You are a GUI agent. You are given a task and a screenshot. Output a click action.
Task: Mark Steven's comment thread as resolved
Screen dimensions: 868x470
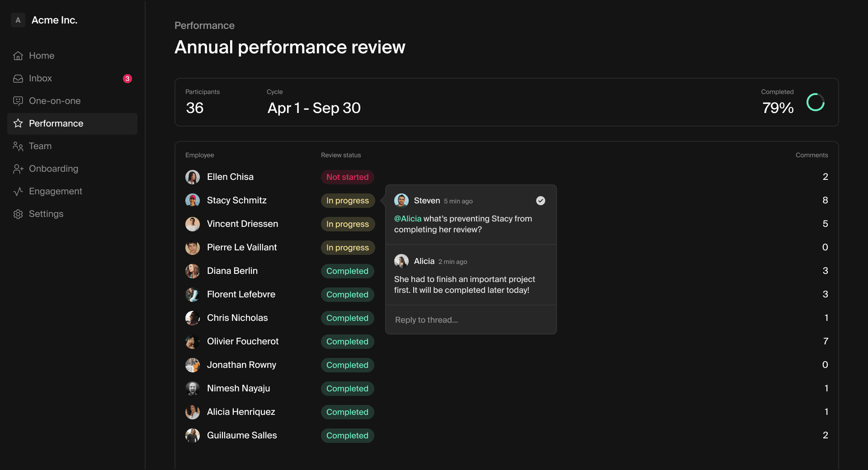[x=541, y=201]
